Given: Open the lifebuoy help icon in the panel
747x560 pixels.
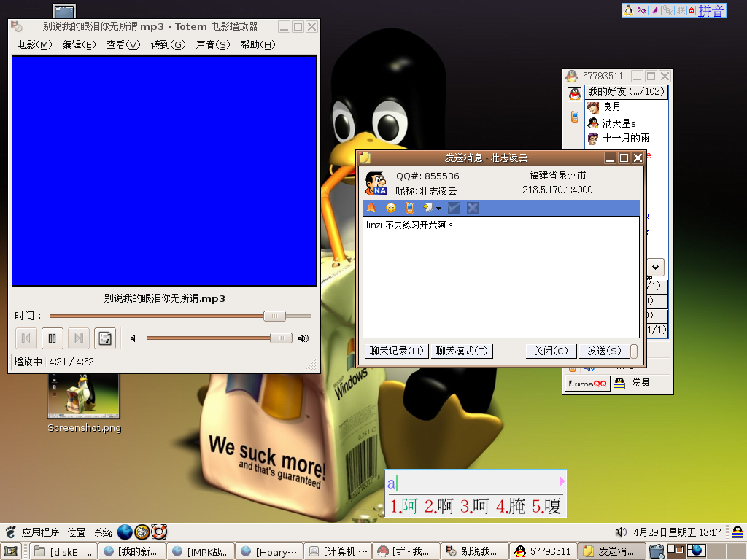Looking at the screenshot, I should click(x=159, y=532).
